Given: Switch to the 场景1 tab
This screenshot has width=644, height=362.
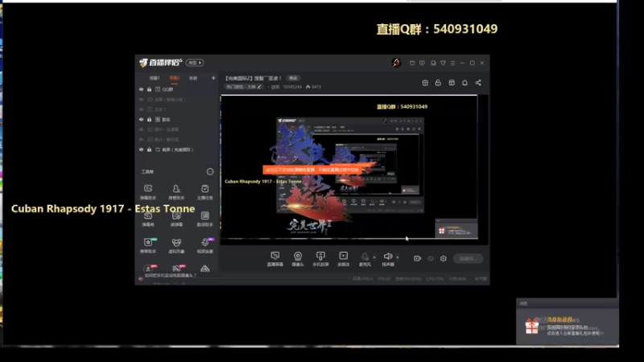Looking at the screenshot, I should [155, 78].
